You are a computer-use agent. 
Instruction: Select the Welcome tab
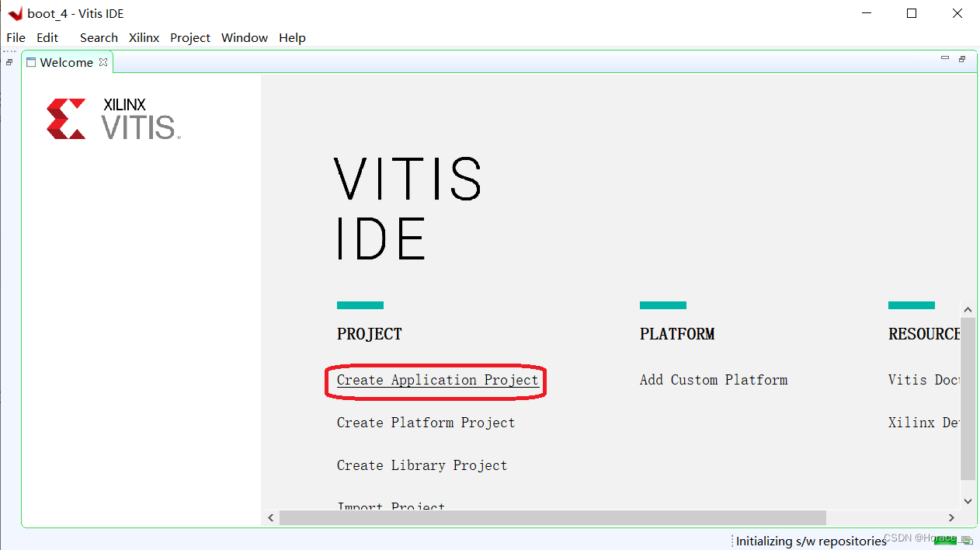[66, 62]
